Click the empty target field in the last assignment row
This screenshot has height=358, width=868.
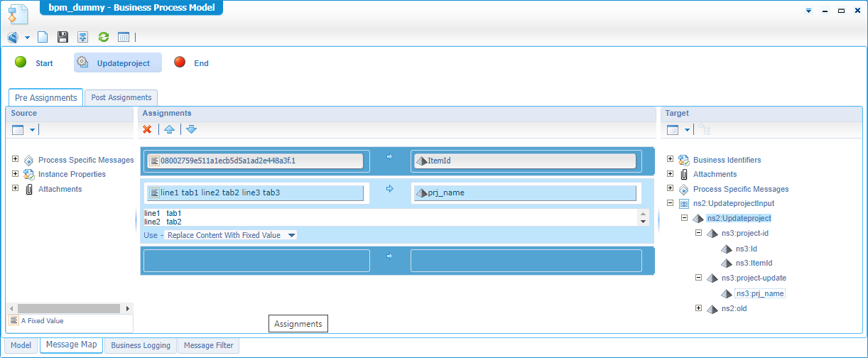click(x=526, y=261)
